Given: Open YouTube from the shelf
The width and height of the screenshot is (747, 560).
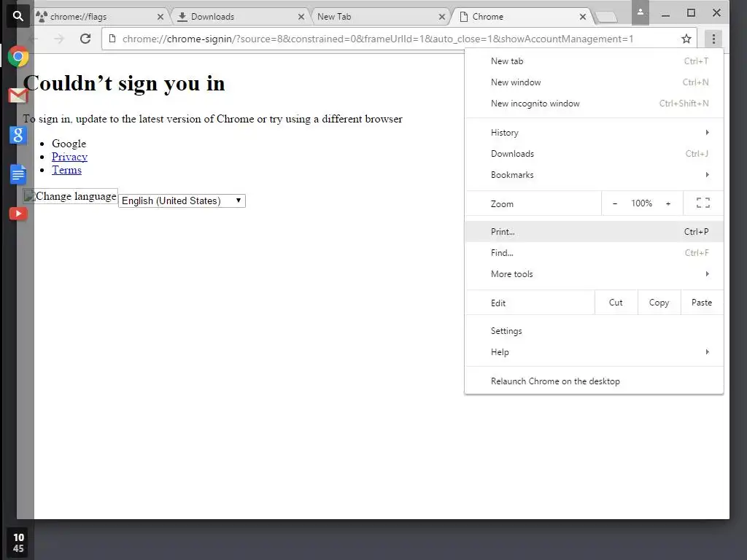Looking at the screenshot, I should click(x=18, y=214).
